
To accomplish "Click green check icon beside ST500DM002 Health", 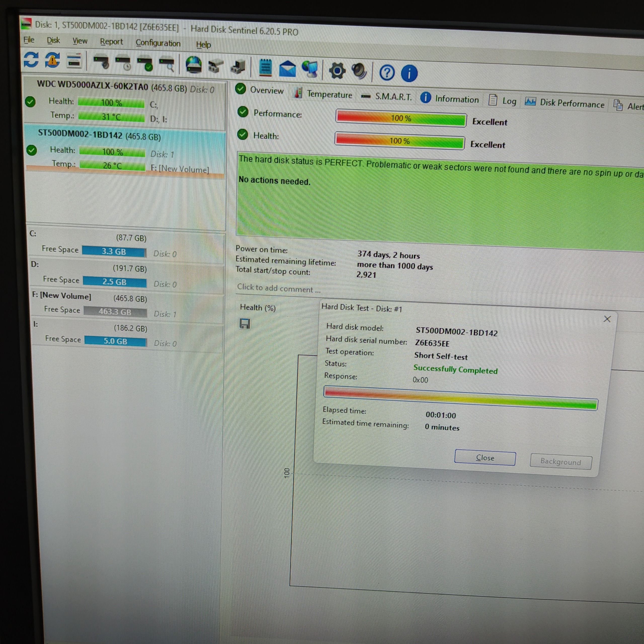I will [x=32, y=150].
